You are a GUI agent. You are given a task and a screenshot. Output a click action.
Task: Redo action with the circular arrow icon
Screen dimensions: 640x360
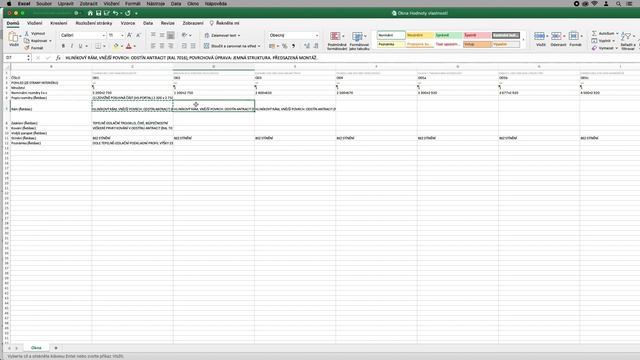point(128,13)
